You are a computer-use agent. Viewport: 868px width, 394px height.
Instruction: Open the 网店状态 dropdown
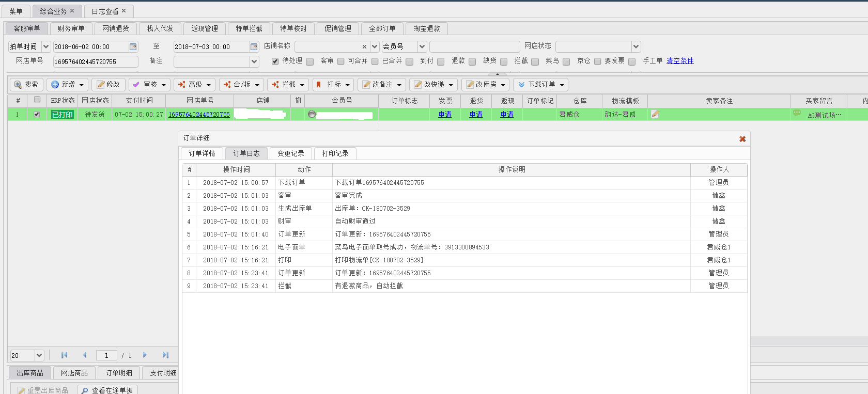pyautogui.click(x=636, y=47)
